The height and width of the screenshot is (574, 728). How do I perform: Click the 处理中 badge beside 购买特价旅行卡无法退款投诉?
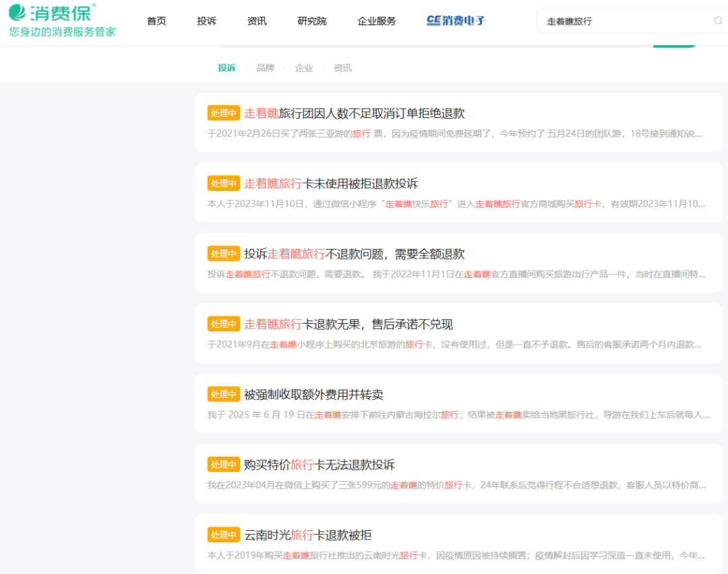pyautogui.click(x=223, y=465)
